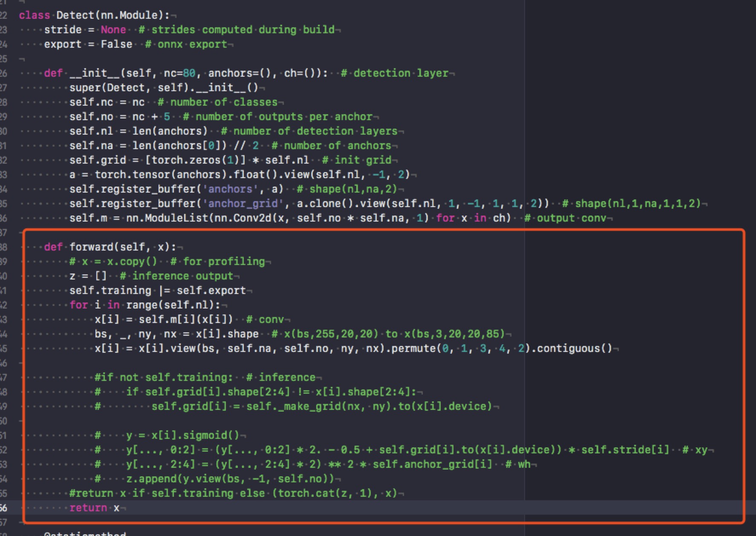The width and height of the screenshot is (756, 536).
Task: Click 'z = []' inference output line
Action: click(151, 276)
